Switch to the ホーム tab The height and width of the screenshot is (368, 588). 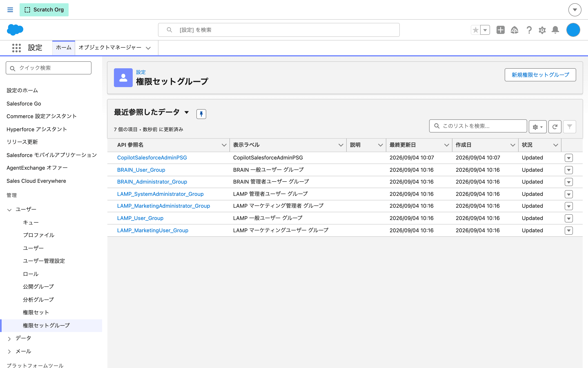64,47
